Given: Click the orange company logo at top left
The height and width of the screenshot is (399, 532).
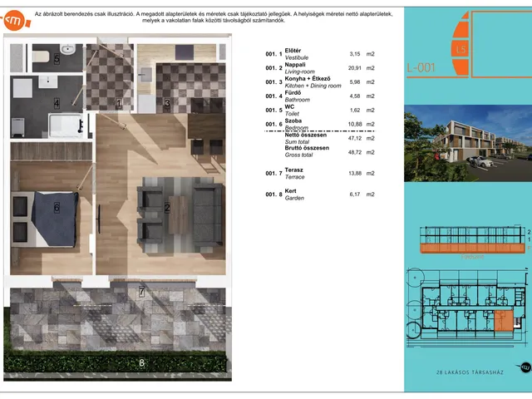Looking at the screenshot, I should 15,20.
